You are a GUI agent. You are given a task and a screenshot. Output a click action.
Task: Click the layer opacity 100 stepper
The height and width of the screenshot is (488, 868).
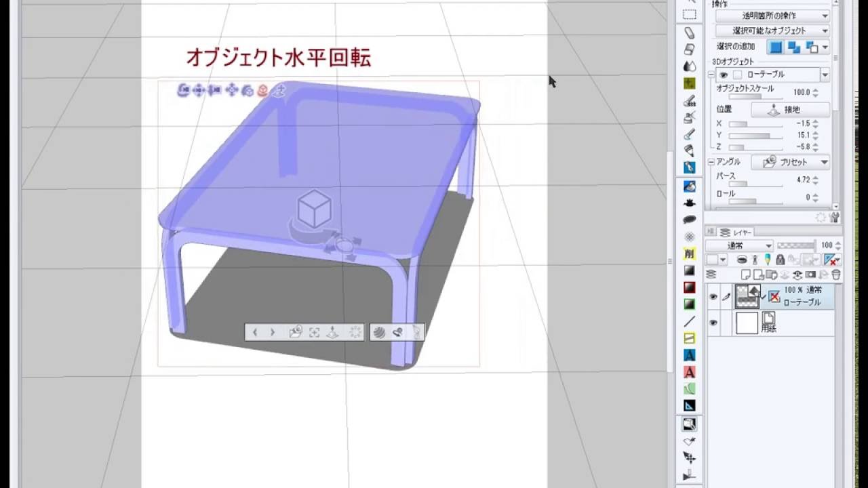(839, 245)
